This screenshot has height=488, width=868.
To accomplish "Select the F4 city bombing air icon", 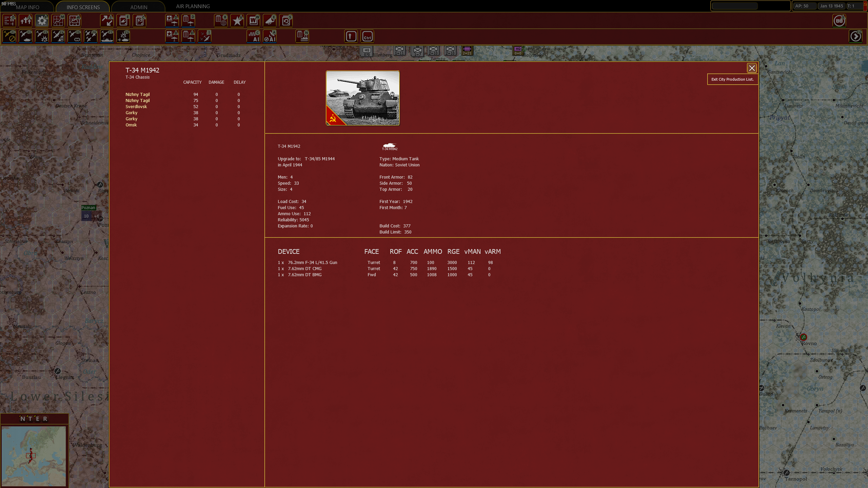I will click(x=58, y=36).
